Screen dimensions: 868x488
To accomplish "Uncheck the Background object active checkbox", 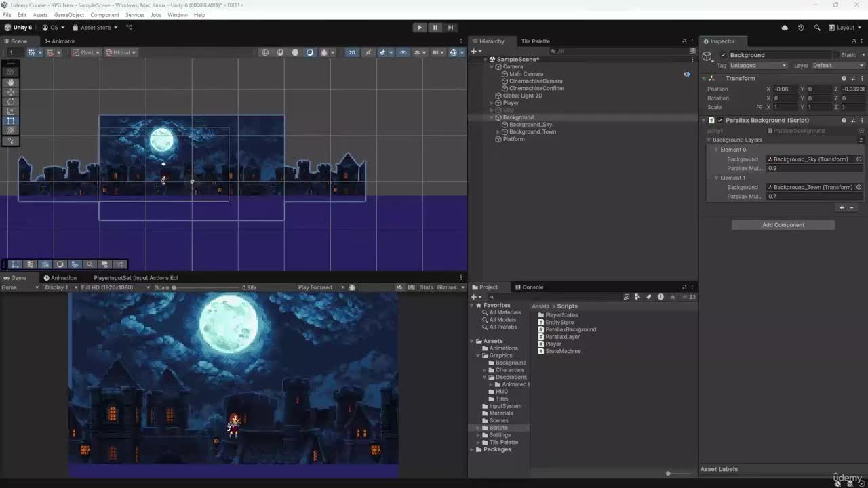I will click(724, 55).
